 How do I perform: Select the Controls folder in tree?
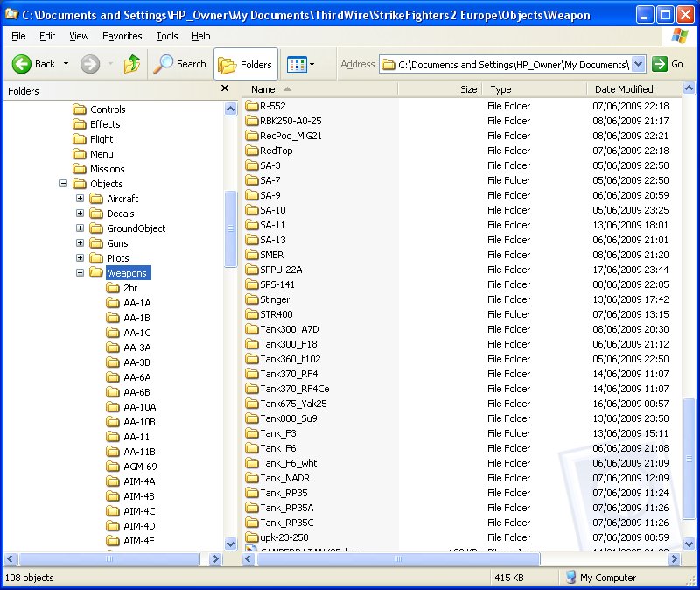click(x=108, y=109)
